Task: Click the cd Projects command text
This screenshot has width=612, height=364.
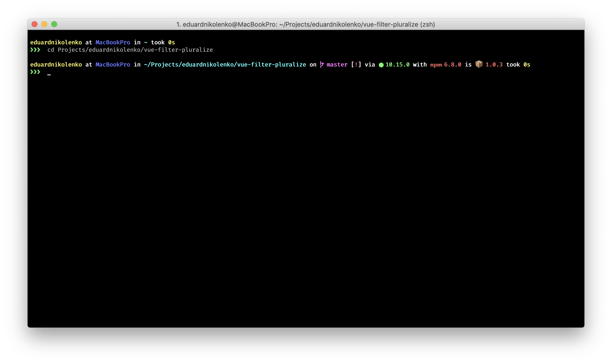Action: (x=130, y=50)
